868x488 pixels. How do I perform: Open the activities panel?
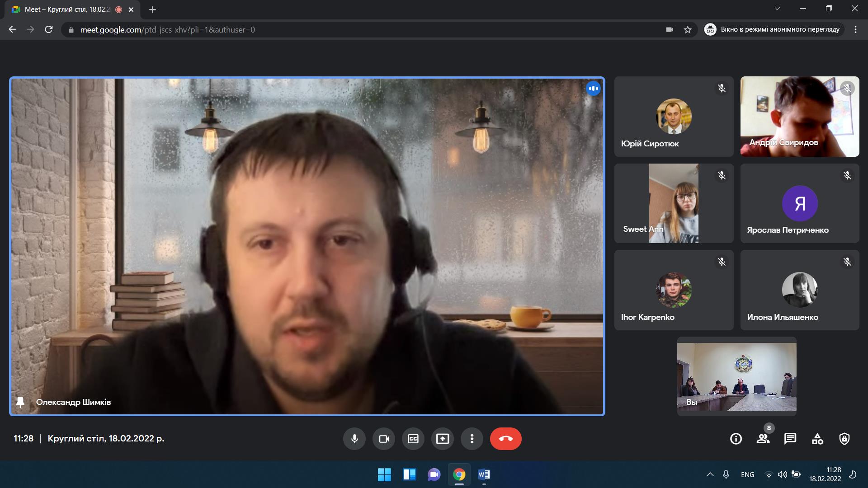point(817,439)
